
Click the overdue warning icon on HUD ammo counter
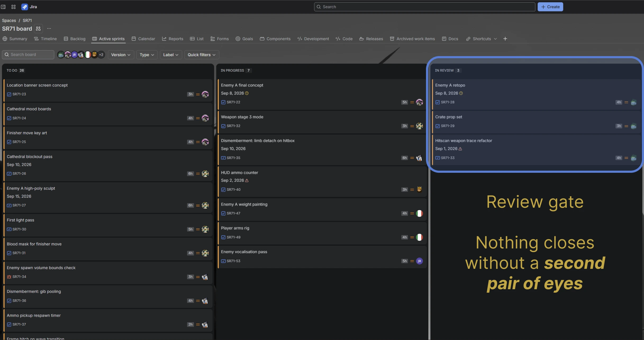(x=247, y=180)
